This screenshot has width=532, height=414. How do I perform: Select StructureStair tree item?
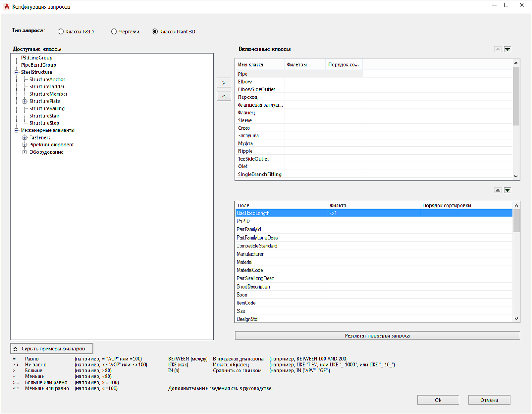point(44,116)
